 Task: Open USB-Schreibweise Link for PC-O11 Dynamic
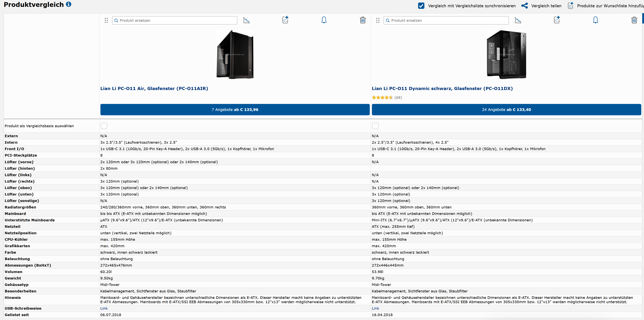point(375,308)
